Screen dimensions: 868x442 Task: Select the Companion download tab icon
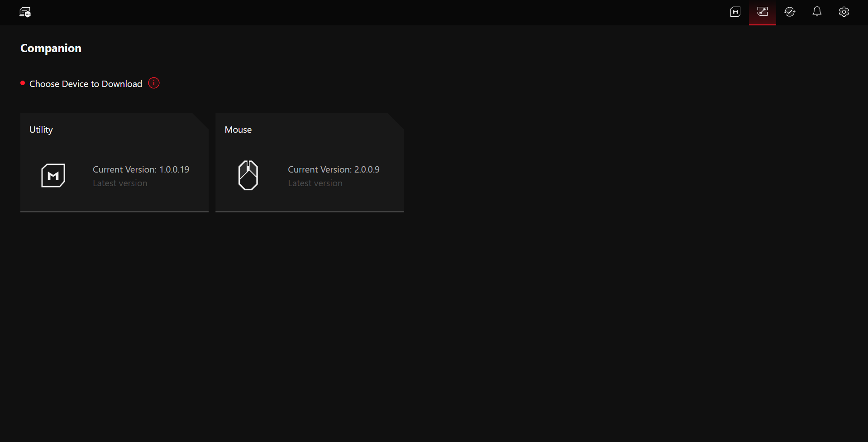[x=763, y=12]
